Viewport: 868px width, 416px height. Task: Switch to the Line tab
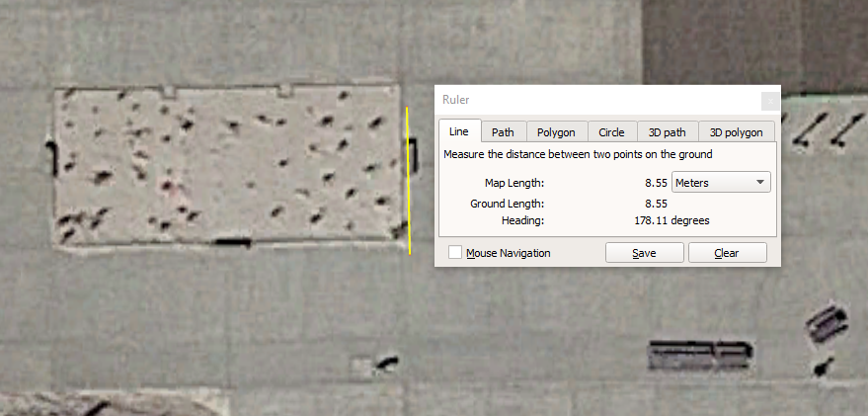coord(459,132)
